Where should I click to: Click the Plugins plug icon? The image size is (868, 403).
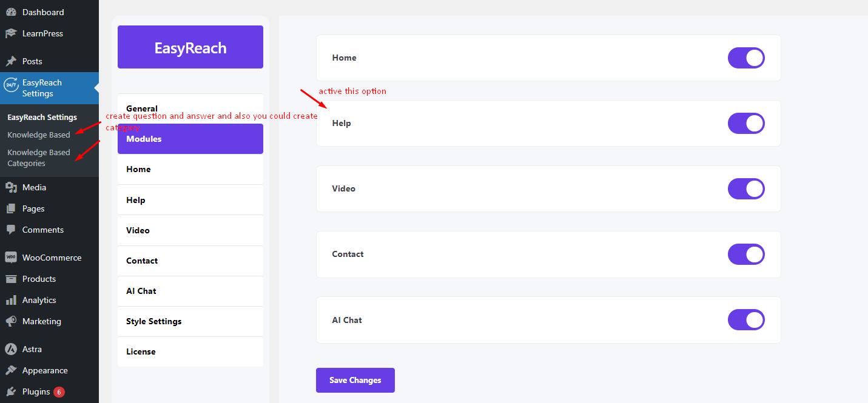11,391
